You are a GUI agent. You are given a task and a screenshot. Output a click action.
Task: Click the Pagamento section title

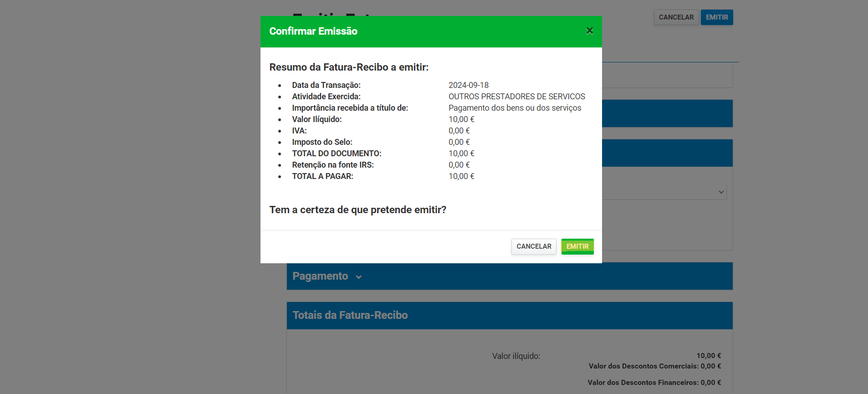click(x=320, y=276)
